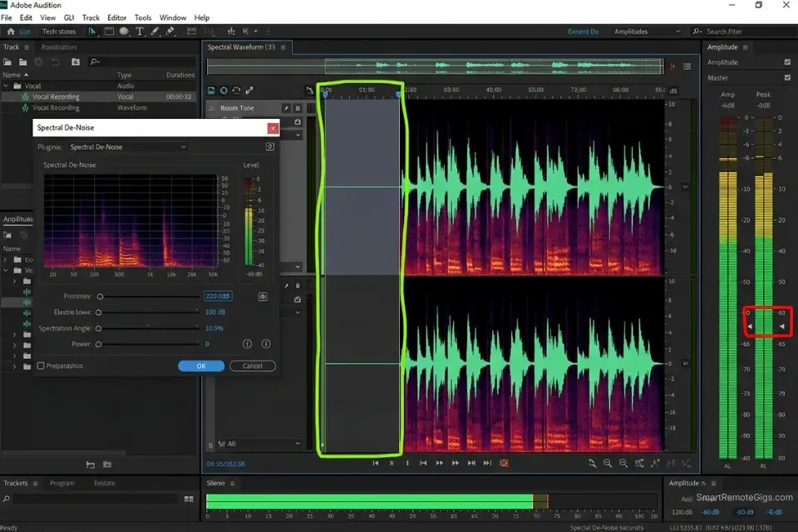Screen dimensions: 798x532
Task: Open the All dropdown below the tracks
Action: [259, 443]
